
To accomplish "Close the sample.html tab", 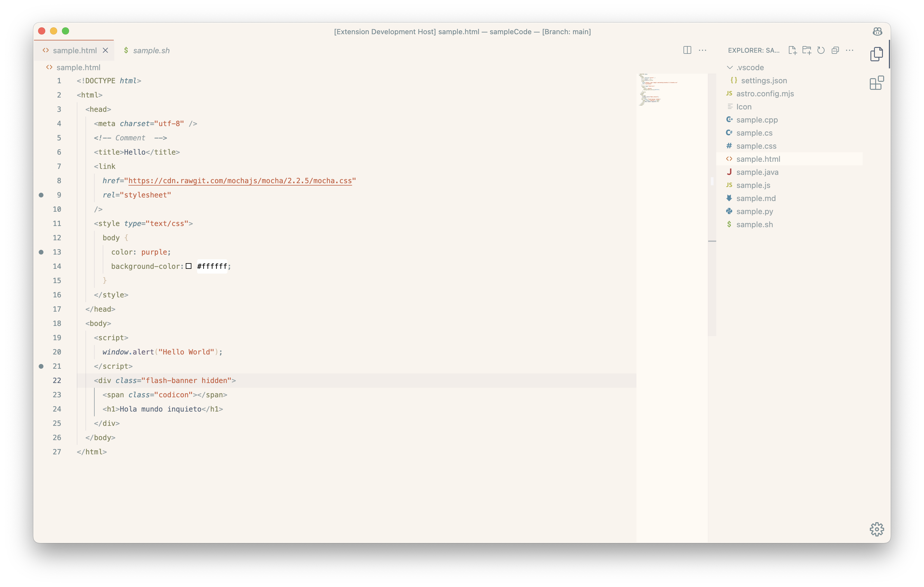I will point(105,51).
